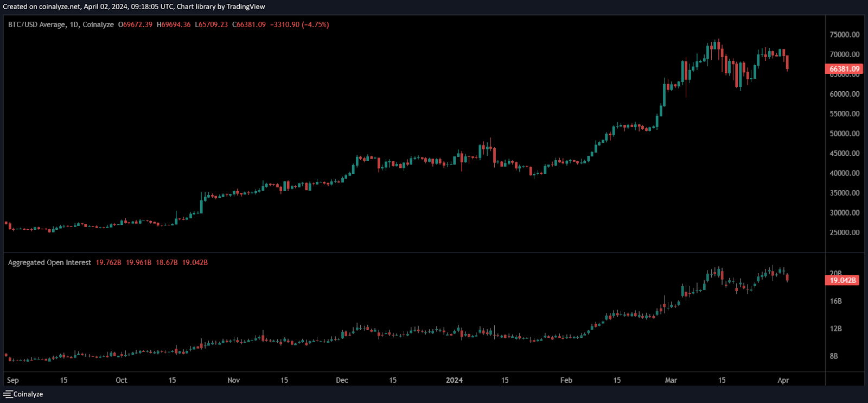Click the close value C66381.09
The width and height of the screenshot is (868, 403).
pyautogui.click(x=249, y=24)
